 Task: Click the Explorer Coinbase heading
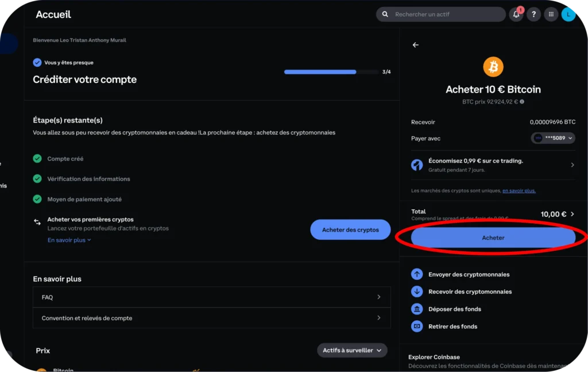pos(434,357)
